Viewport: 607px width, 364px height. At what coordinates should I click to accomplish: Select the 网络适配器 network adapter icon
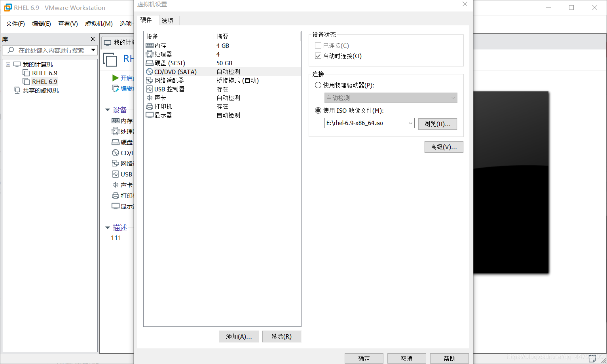150,80
